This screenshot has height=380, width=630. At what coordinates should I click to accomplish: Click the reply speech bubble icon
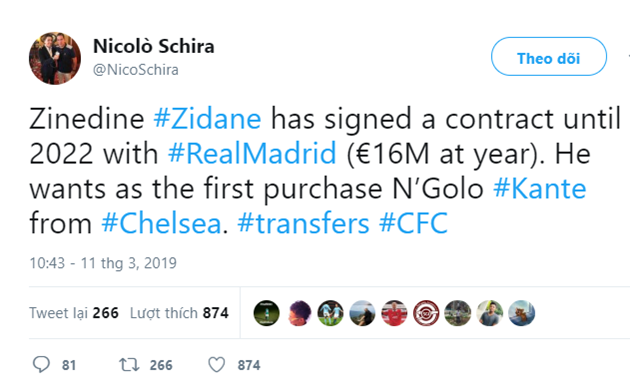(41, 365)
